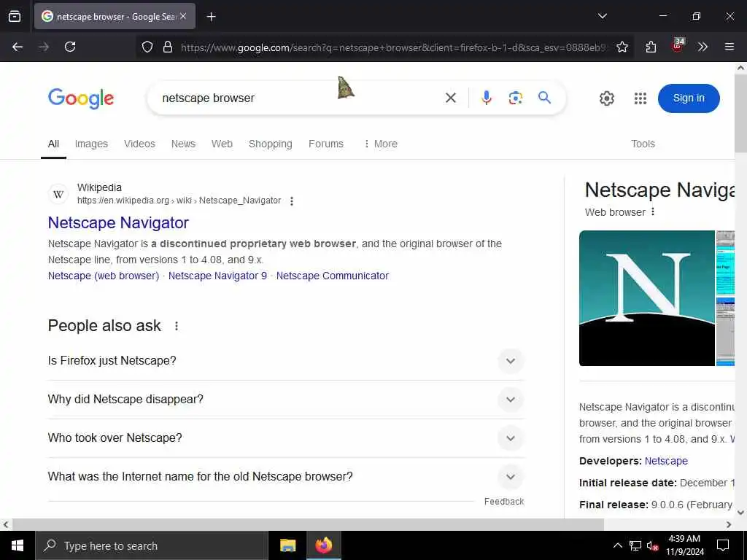
Task: Open the Google apps grid
Action: pos(640,98)
